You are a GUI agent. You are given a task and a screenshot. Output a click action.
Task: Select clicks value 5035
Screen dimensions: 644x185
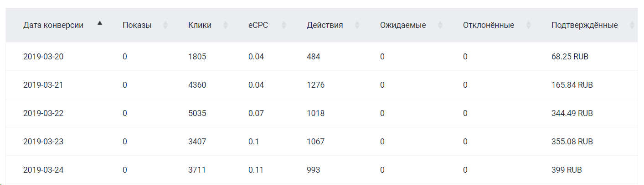(x=197, y=113)
